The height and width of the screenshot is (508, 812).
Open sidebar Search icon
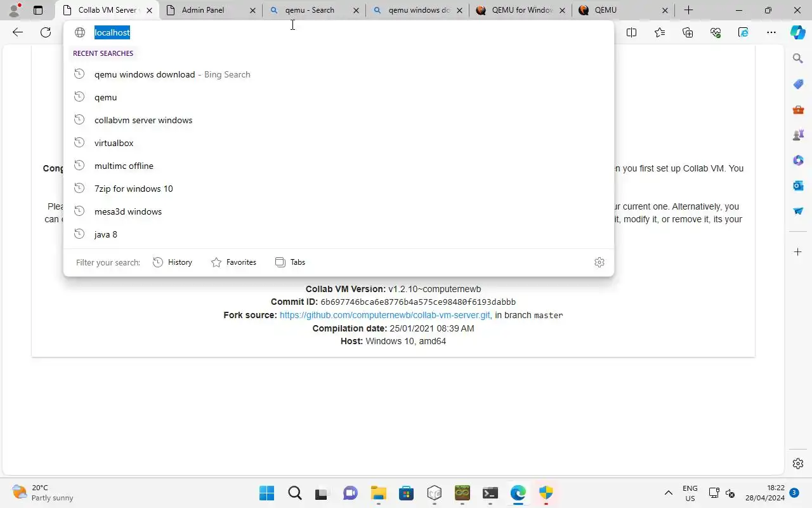tap(798, 58)
